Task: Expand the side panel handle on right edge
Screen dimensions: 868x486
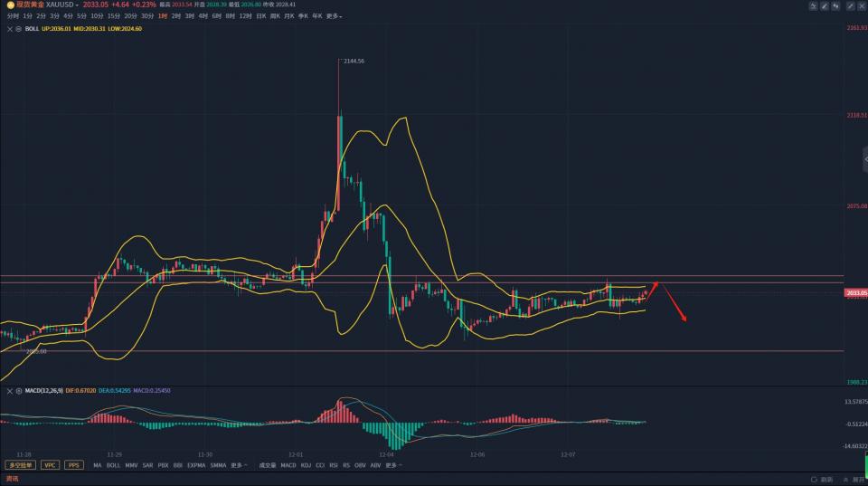Action: 865,159
